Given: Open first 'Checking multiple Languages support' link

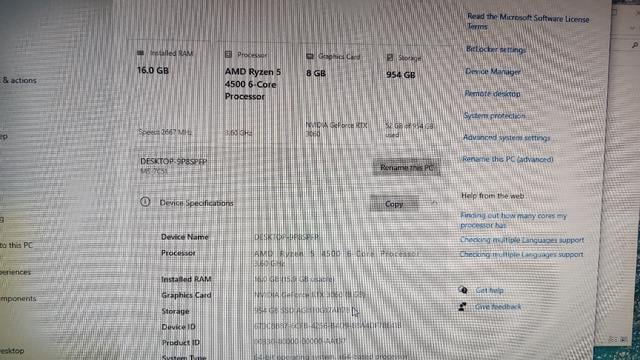Looking at the screenshot, I should click(522, 240).
